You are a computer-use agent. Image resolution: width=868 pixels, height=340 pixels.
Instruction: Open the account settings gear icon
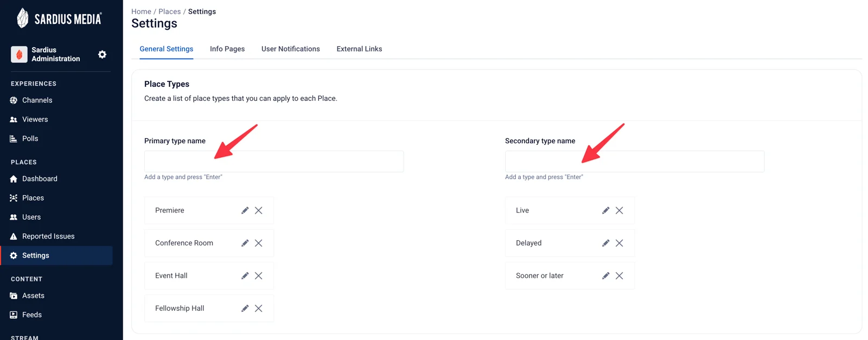pos(102,54)
